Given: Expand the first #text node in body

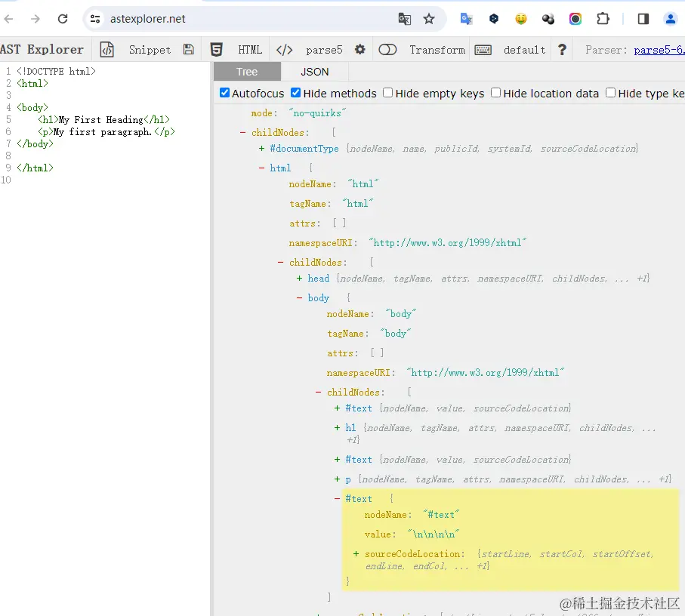Looking at the screenshot, I should point(338,408).
